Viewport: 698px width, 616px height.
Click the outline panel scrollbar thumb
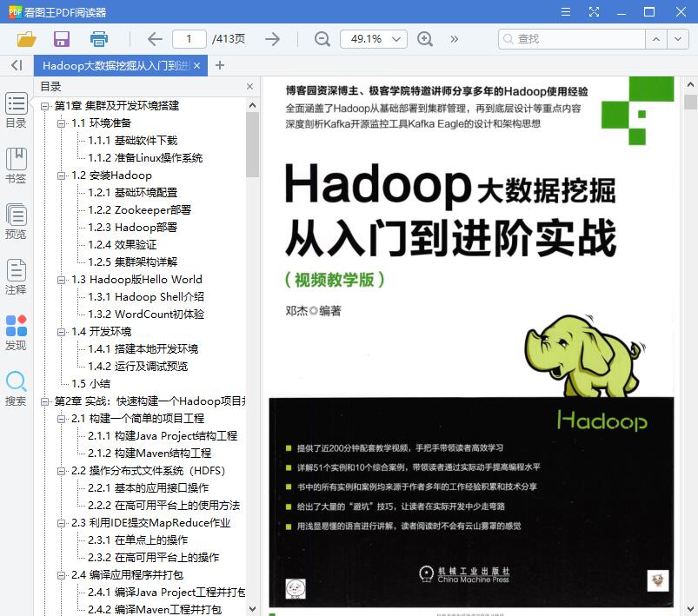tap(252, 144)
